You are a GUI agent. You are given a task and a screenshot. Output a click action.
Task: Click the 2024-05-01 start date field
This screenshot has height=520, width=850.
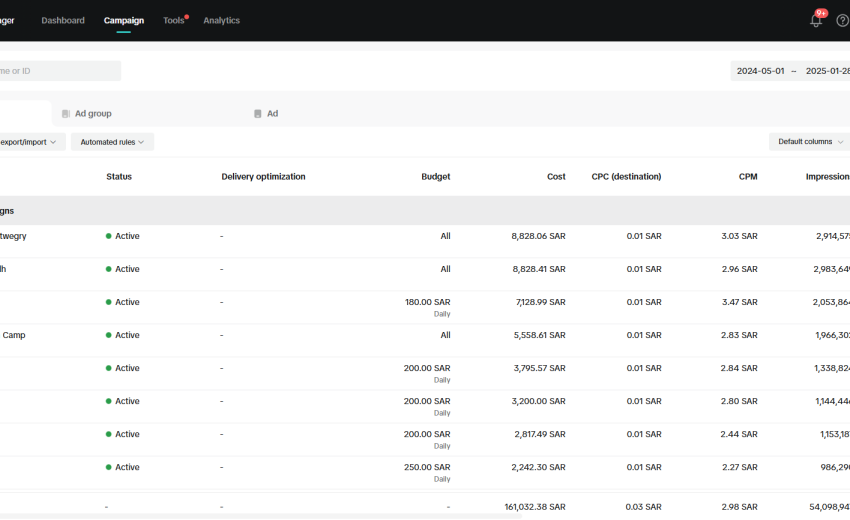point(760,71)
